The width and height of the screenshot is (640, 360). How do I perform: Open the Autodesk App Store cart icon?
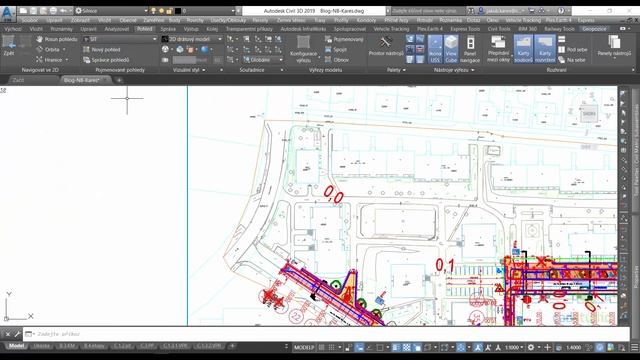click(531, 11)
